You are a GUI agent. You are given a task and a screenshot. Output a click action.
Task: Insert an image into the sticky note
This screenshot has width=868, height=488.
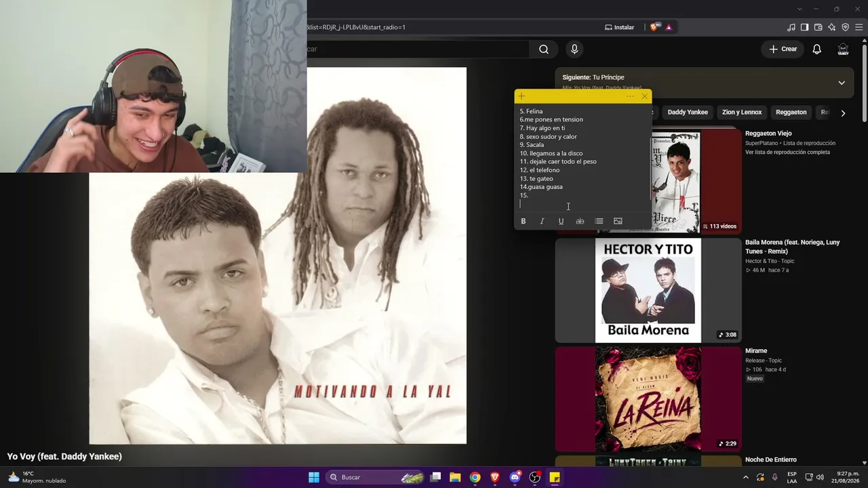tap(618, 221)
